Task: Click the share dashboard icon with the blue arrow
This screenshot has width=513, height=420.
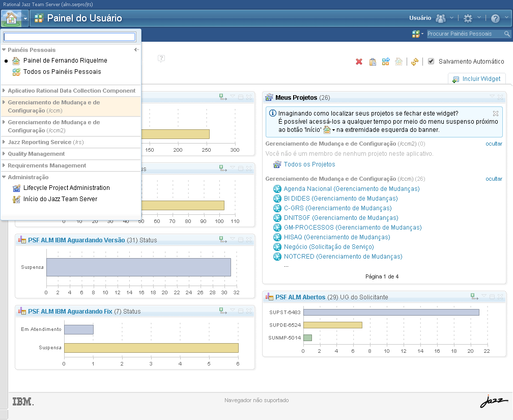Action: (386, 61)
